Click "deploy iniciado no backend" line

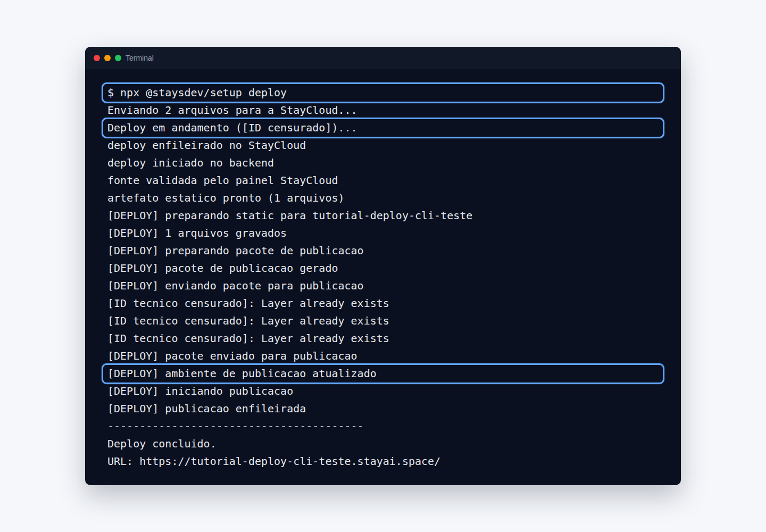pyautogui.click(x=190, y=163)
